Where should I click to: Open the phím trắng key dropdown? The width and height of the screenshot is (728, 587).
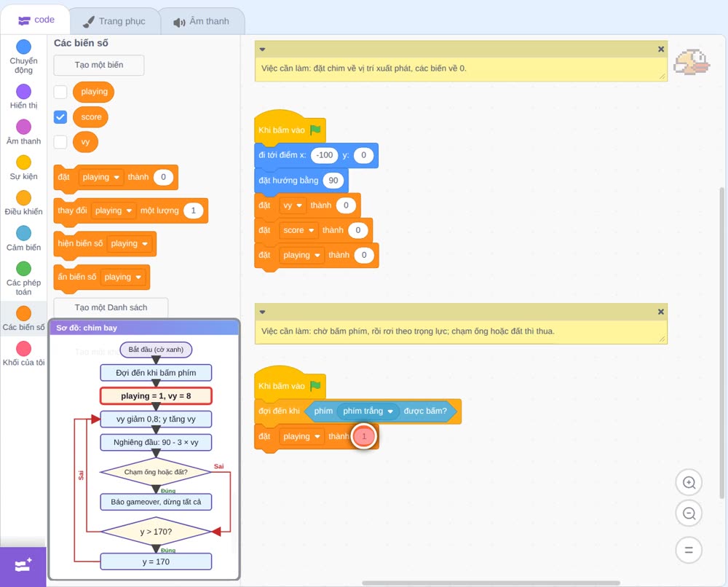coord(368,411)
